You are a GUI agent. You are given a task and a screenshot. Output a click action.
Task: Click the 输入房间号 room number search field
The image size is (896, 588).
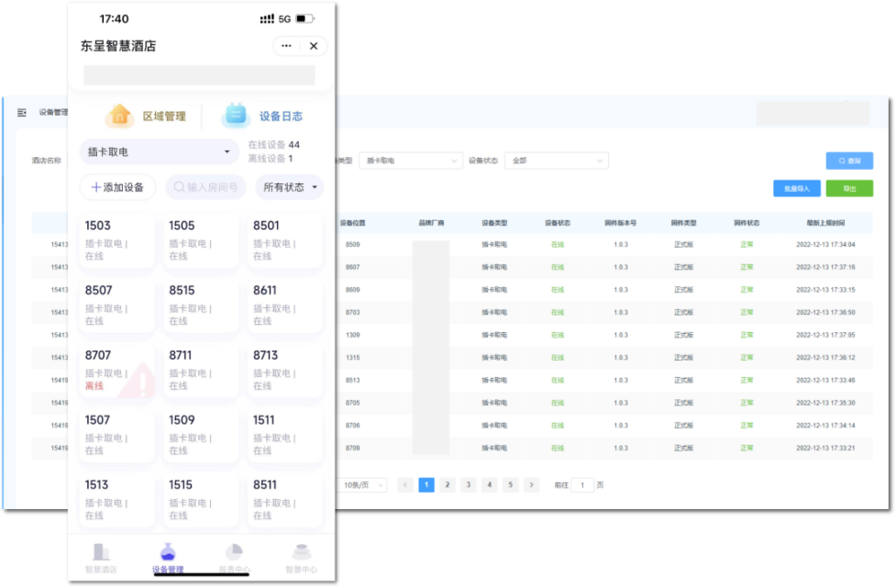click(x=206, y=187)
